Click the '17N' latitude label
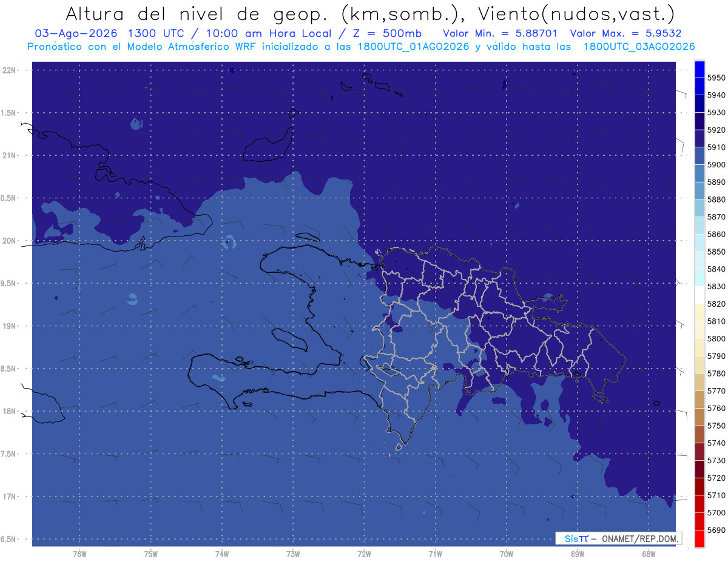728x562 pixels. pos(10,497)
